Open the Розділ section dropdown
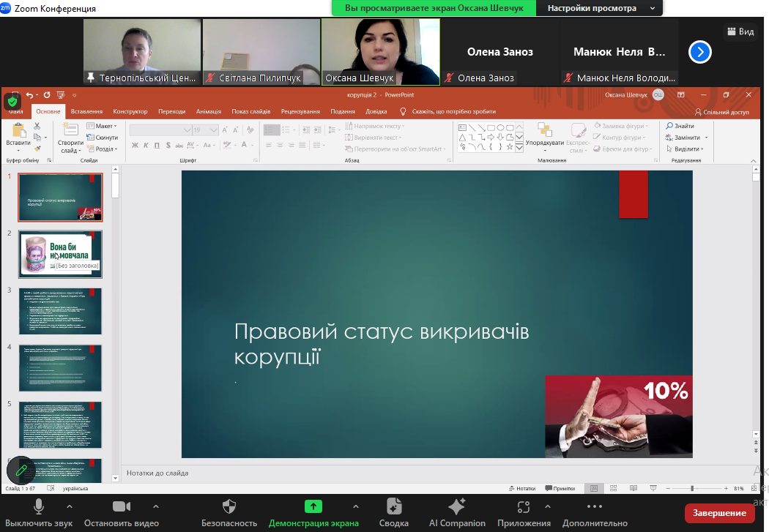The width and height of the screenshot is (769, 532). (102, 149)
